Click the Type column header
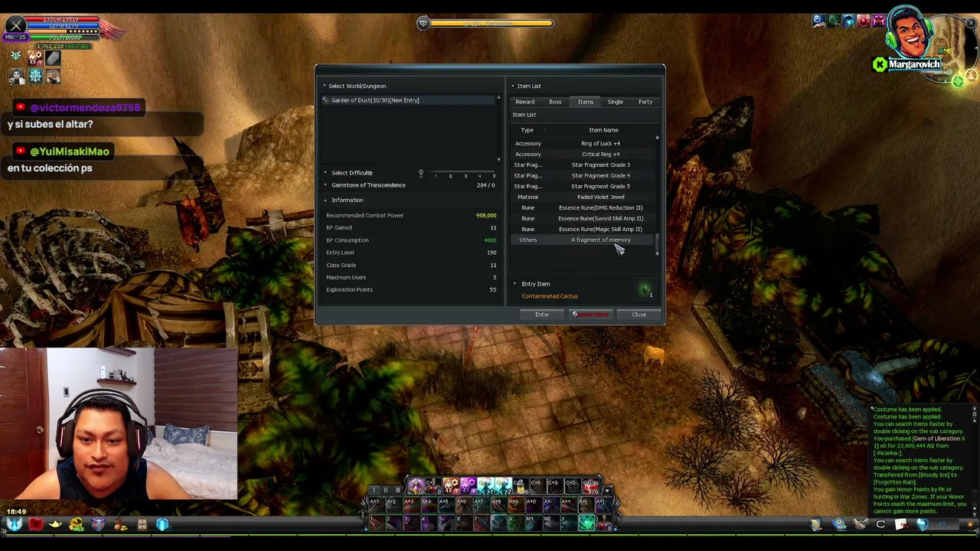 tap(527, 130)
